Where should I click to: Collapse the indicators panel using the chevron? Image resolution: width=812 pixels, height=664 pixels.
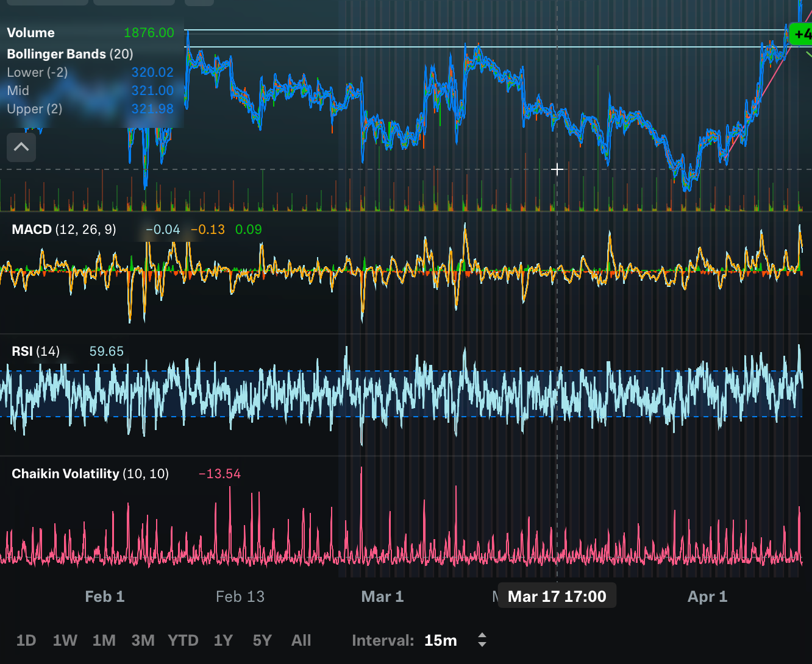click(x=21, y=147)
